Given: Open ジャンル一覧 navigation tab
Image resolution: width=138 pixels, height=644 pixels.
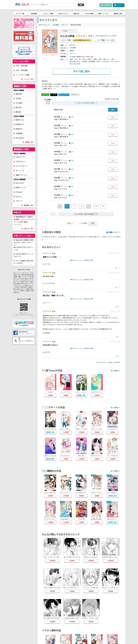Looking at the screenshot, I should (20, 14).
